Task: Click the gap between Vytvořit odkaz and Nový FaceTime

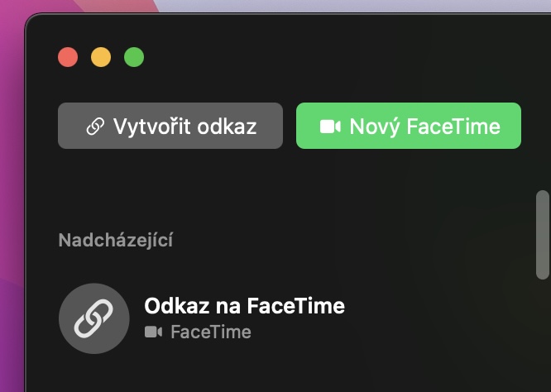Action: 290,127
